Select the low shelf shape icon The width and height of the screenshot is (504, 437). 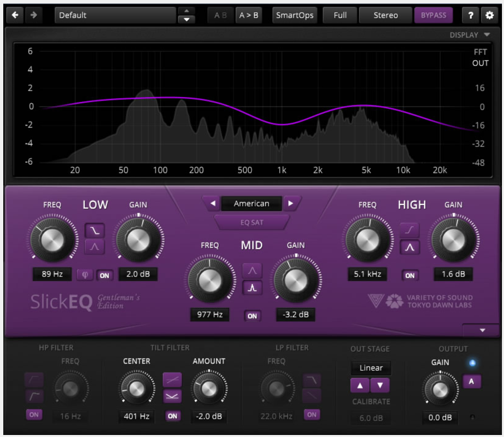[x=94, y=231]
